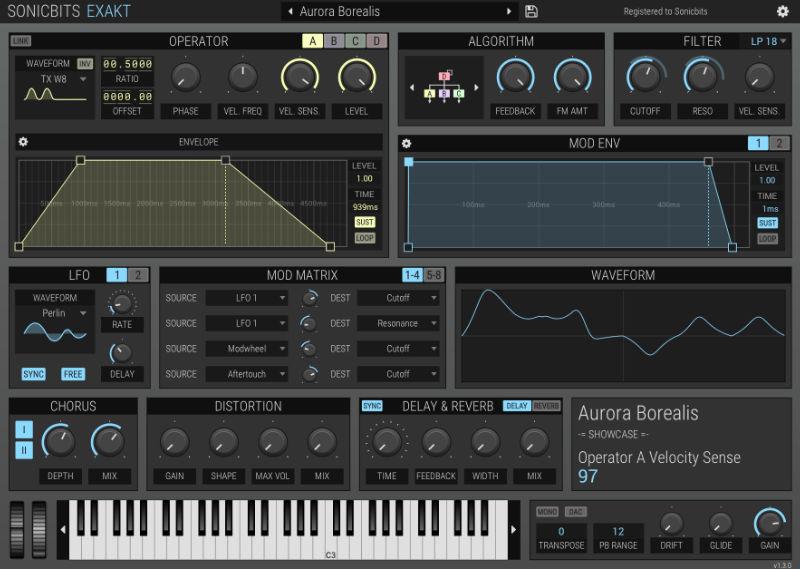Shift keyboard octave left arrow

(63, 529)
